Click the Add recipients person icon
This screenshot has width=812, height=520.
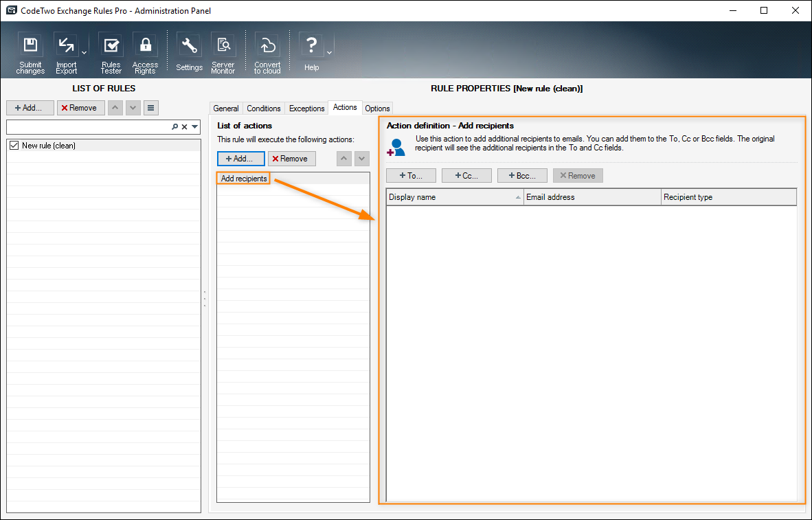[x=396, y=148]
